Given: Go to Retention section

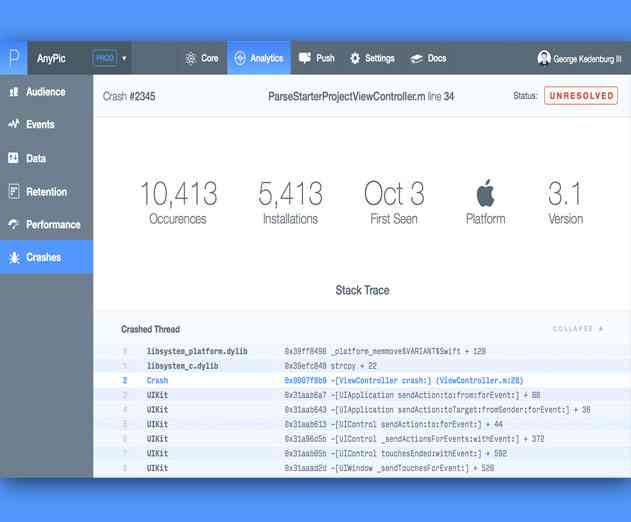Looking at the screenshot, I should click(46, 192).
